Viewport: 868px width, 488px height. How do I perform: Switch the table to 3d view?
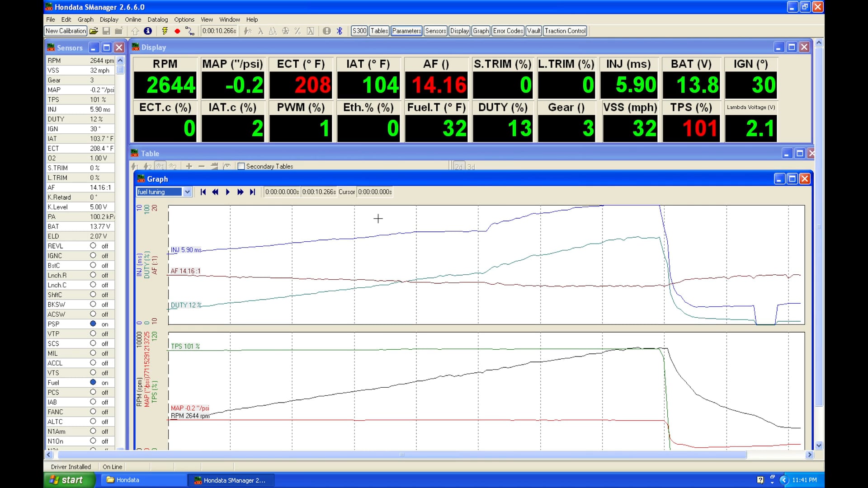click(471, 166)
